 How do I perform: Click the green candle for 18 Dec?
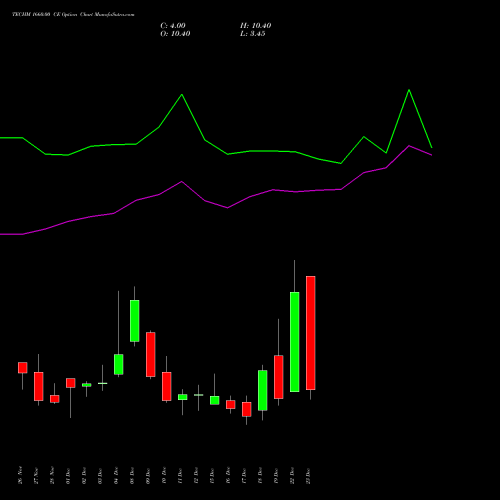click(x=263, y=390)
